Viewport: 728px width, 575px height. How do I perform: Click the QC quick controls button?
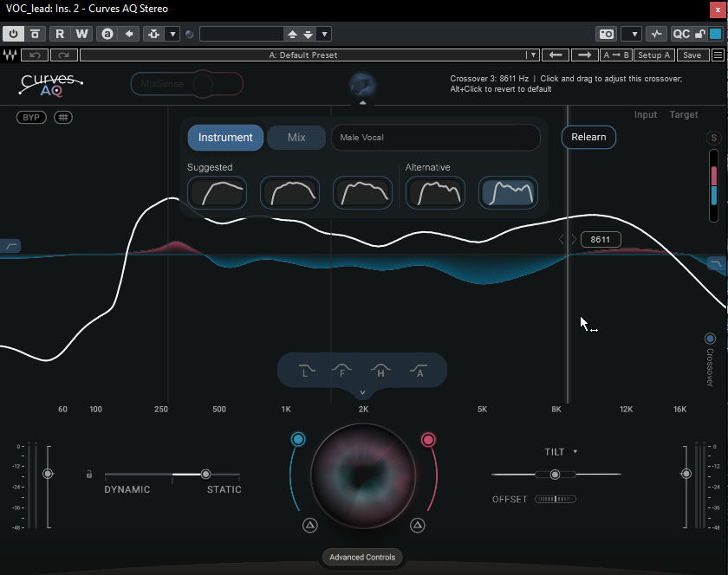681,34
